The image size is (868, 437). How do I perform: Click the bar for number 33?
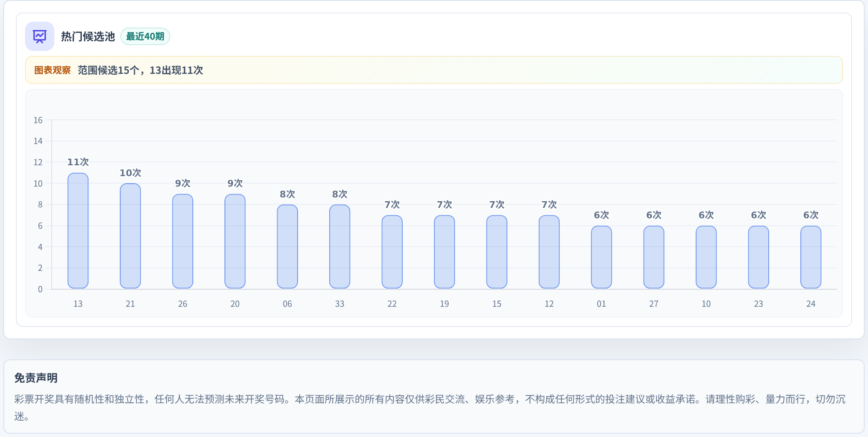coord(340,246)
